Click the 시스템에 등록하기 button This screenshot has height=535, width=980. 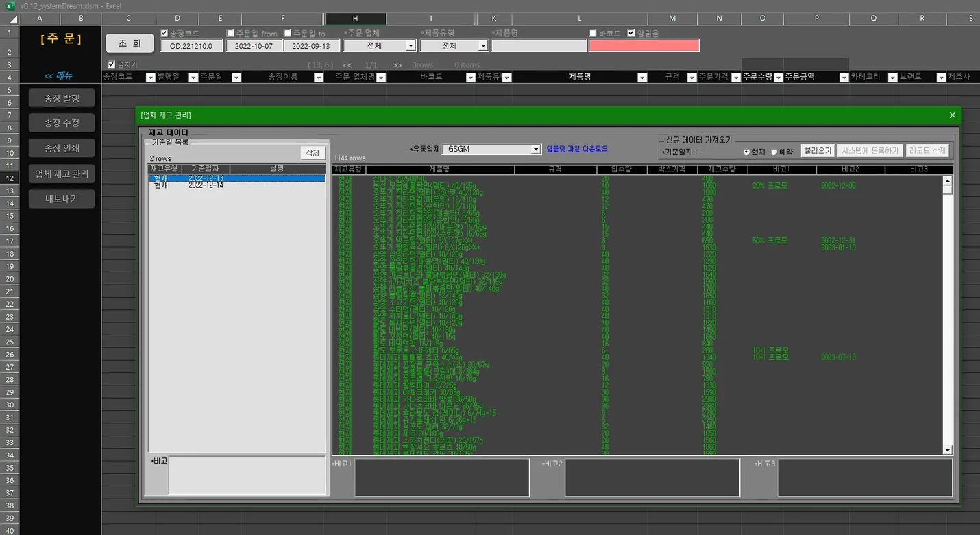[x=870, y=151]
